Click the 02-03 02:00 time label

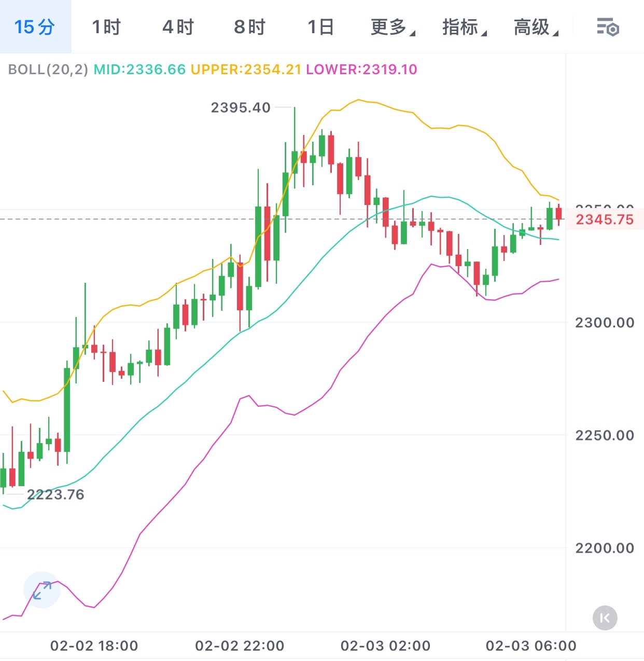pyautogui.click(x=385, y=645)
